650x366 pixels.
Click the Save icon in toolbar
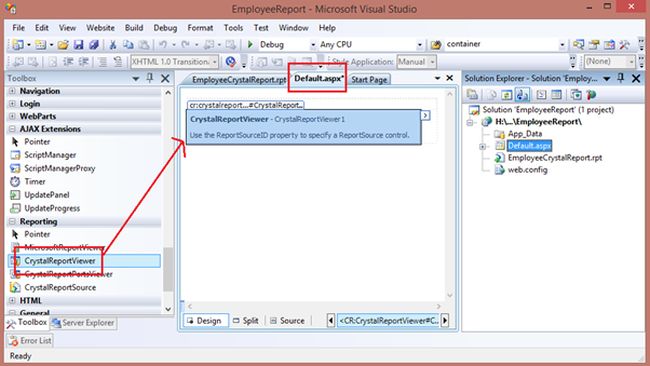[x=78, y=44]
